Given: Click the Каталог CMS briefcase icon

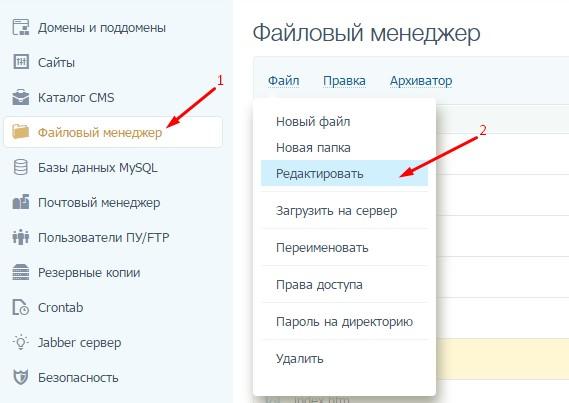Looking at the screenshot, I should (x=21, y=97).
